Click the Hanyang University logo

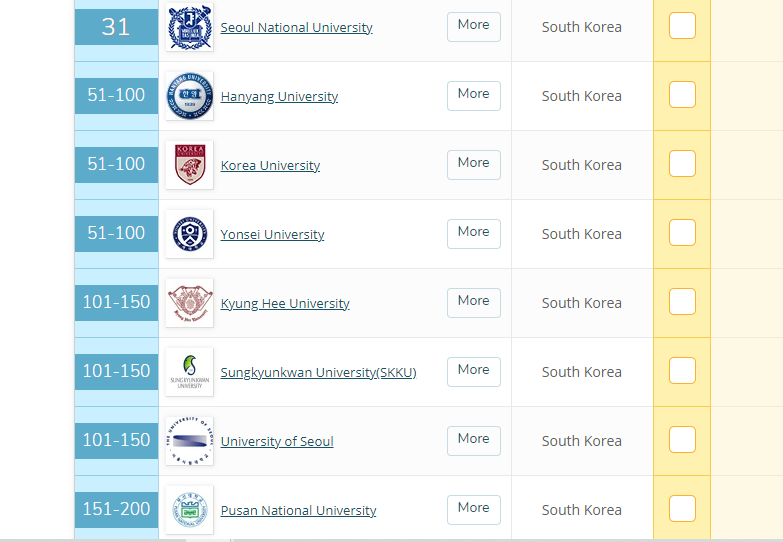(x=189, y=95)
